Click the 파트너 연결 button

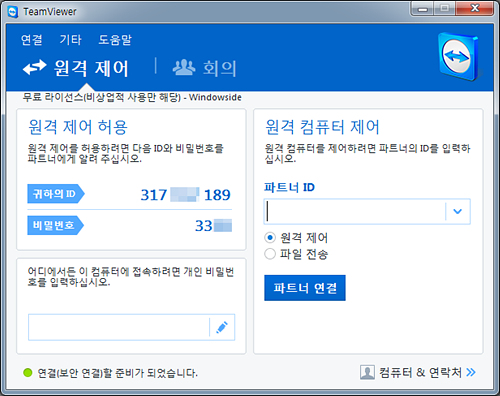pyautogui.click(x=305, y=288)
